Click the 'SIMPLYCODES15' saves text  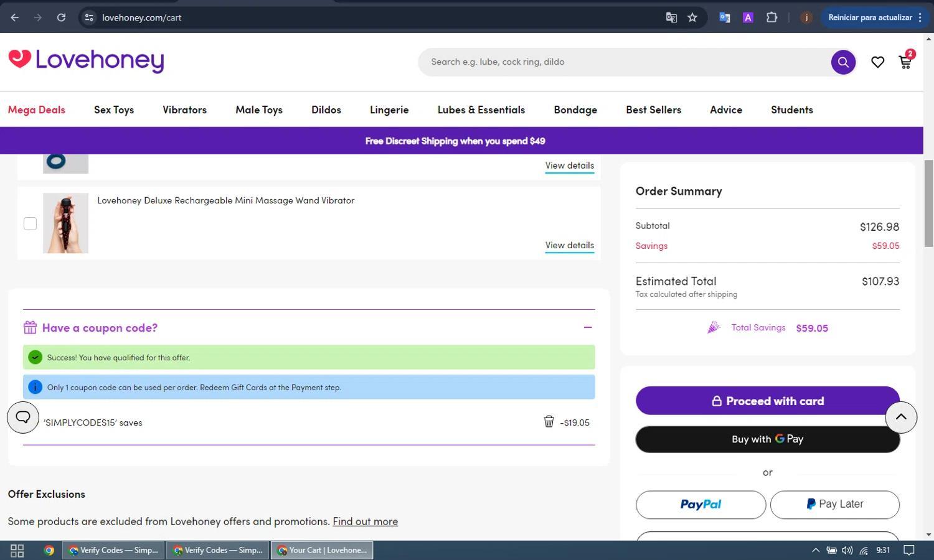93,422
